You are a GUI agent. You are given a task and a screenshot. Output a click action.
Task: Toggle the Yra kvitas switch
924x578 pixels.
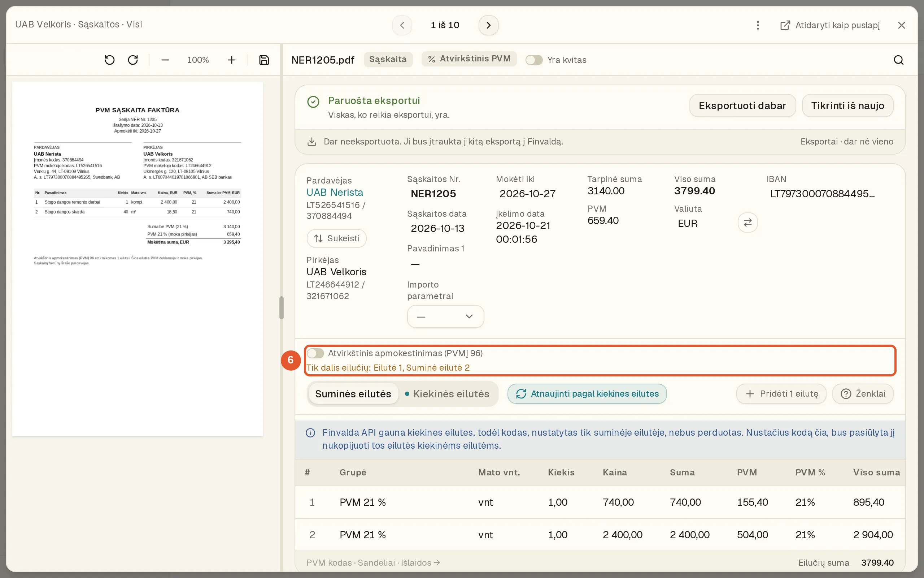534,60
